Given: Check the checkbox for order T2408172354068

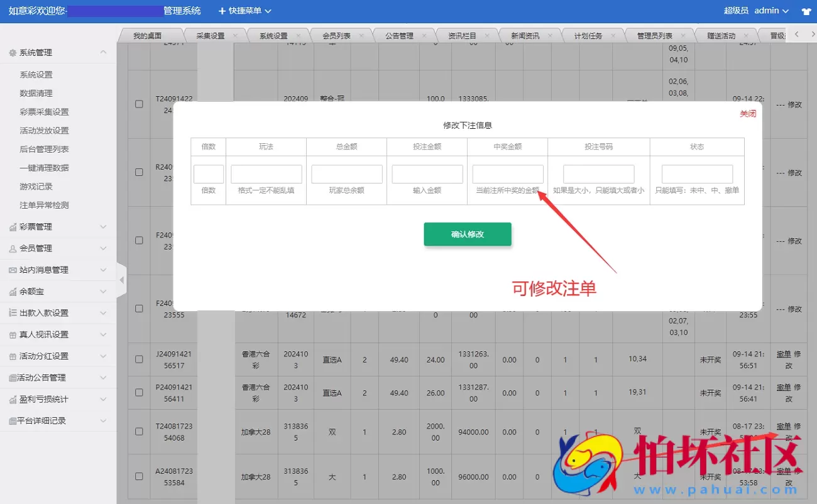Looking at the screenshot, I should [140, 432].
